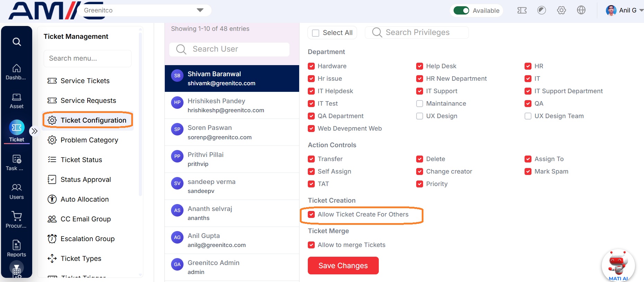Go to Escalation Group menu item
This screenshot has height=282, width=644.
[81, 239]
